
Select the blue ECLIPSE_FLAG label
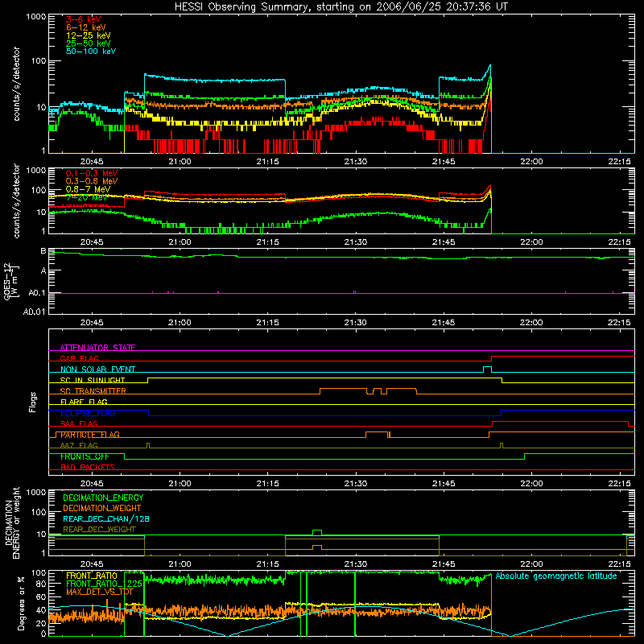tap(88, 413)
